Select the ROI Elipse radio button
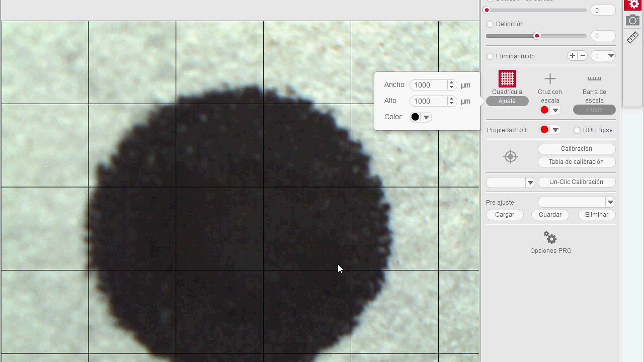The height and width of the screenshot is (362, 644). [x=577, y=130]
